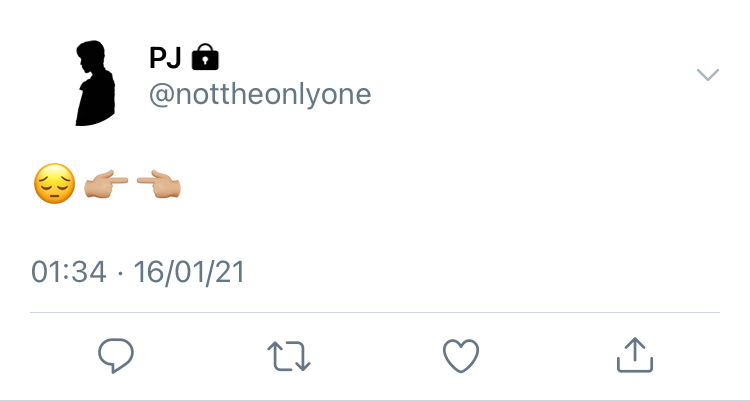Open the tweet options chevron
The width and height of the screenshot is (750, 401).
coord(708,75)
